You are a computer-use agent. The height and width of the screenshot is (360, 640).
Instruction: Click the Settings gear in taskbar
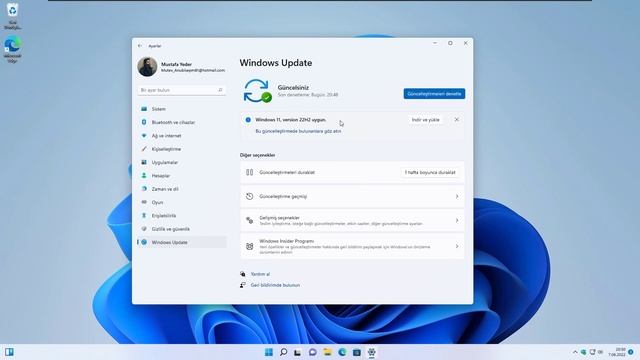pyautogui.click(x=371, y=352)
